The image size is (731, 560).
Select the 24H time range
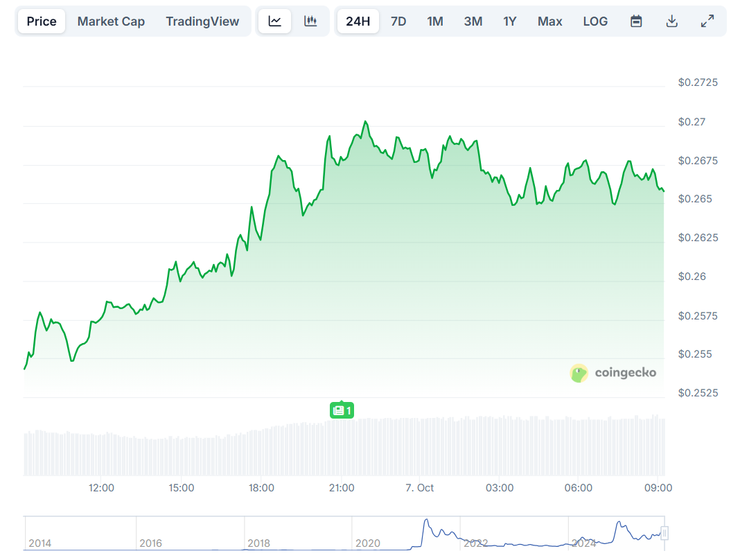[358, 21]
